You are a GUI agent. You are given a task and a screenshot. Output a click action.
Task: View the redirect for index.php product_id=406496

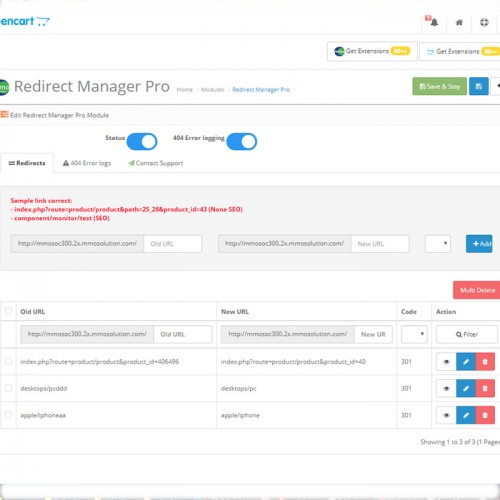[446, 362]
